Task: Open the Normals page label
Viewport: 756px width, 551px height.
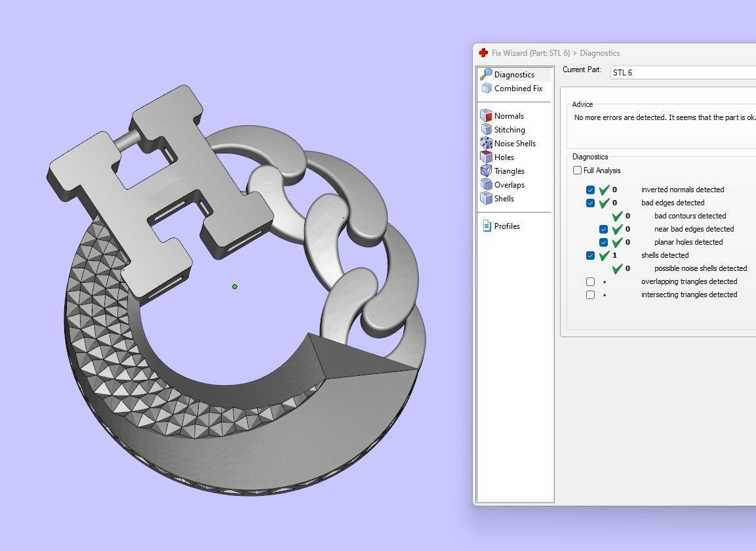Action: [x=509, y=116]
